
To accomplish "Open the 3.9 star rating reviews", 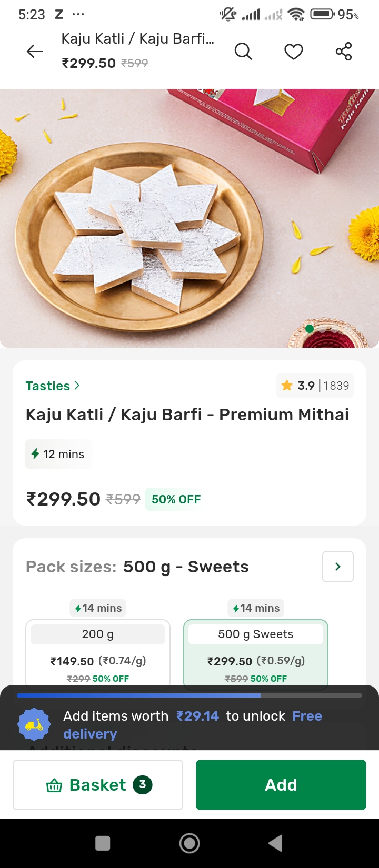I will point(315,386).
